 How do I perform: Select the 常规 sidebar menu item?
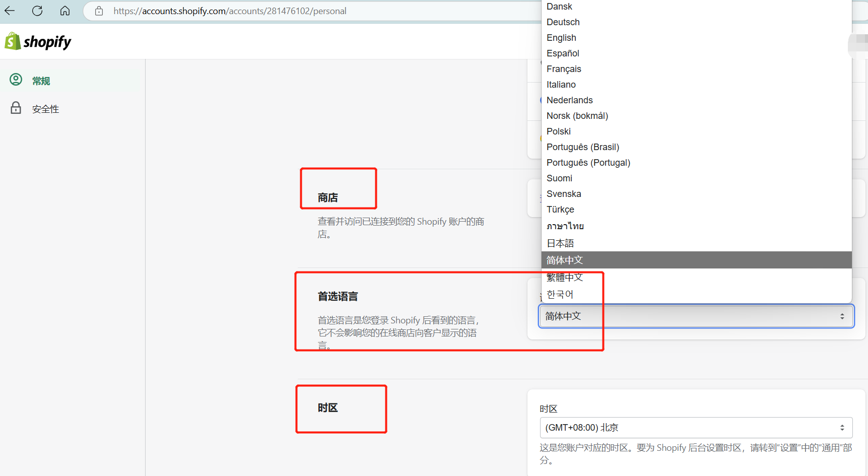[x=41, y=80]
